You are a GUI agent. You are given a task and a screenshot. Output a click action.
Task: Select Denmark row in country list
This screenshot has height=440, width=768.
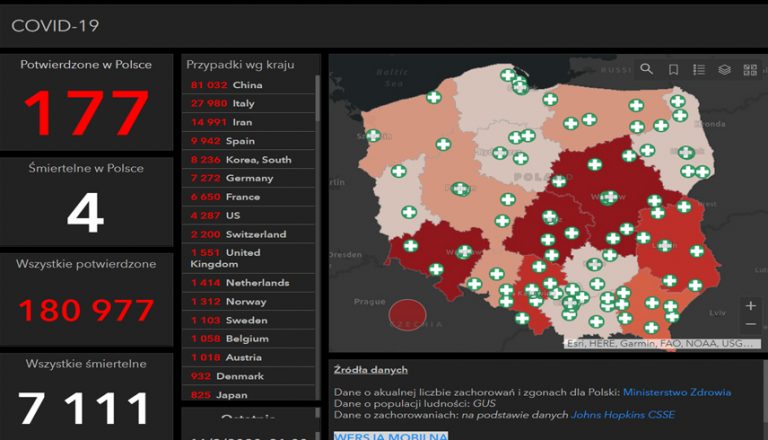tap(249, 376)
